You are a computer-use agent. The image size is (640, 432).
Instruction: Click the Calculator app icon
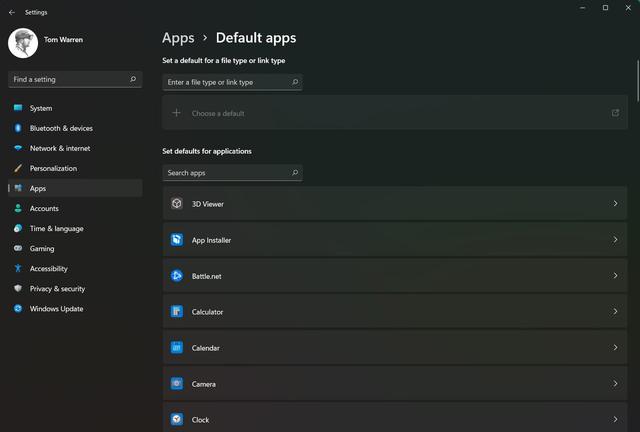(x=176, y=311)
